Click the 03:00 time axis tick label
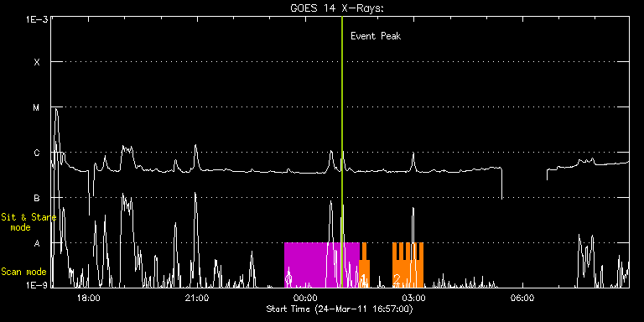Screen dimensions: 644x322 click(413, 298)
